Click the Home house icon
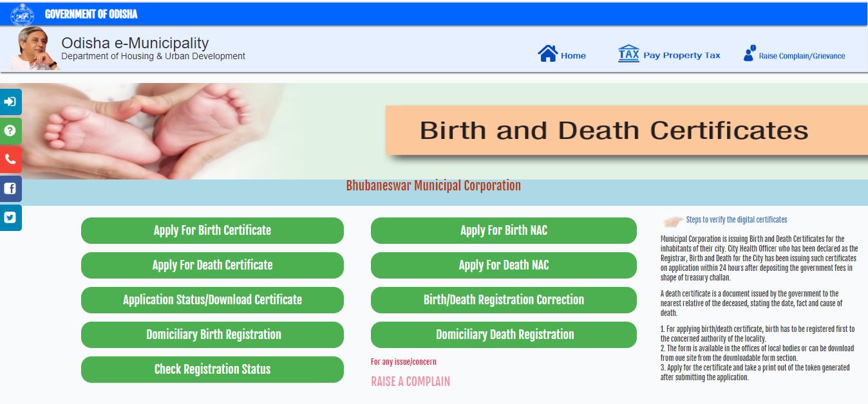This screenshot has width=868, height=404. coord(547,54)
